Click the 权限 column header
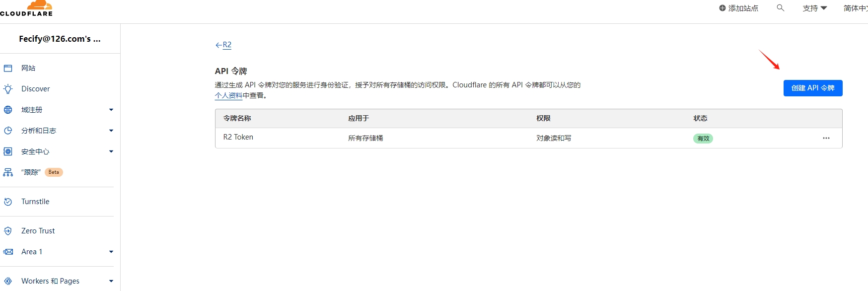868x291 pixels. click(x=543, y=118)
